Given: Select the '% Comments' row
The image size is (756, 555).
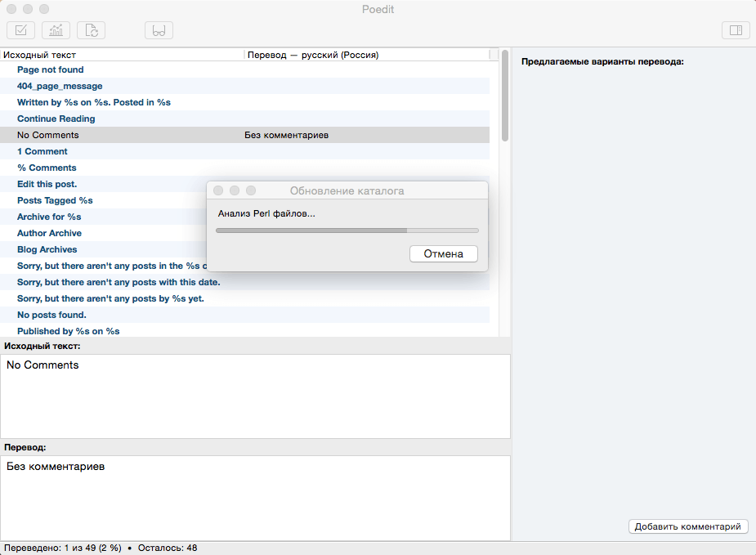Looking at the screenshot, I should coord(245,168).
